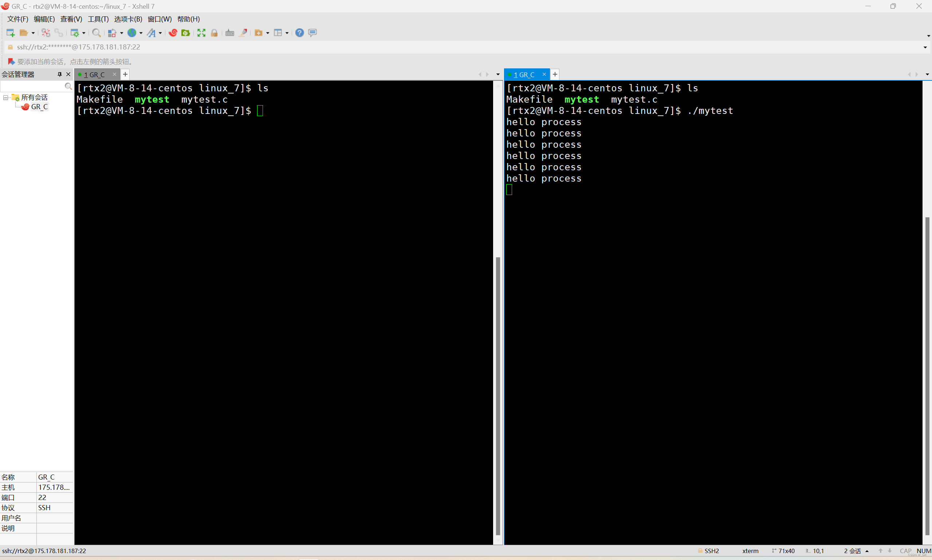Click the New Session toolbar icon
Image resolution: width=932 pixels, height=560 pixels.
click(x=10, y=33)
